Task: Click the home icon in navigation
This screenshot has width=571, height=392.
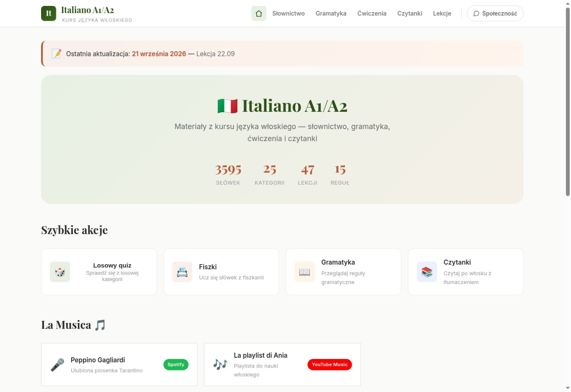Action: pos(259,14)
